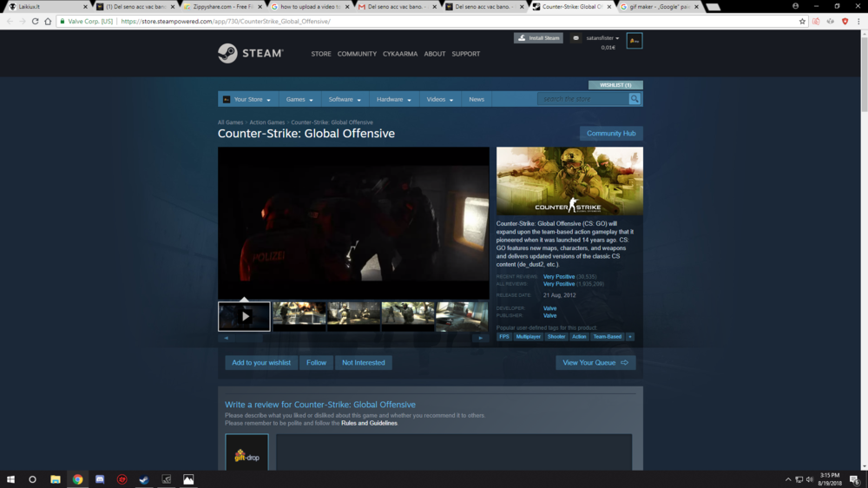Play the trailer video thumbnail

(x=244, y=316)
